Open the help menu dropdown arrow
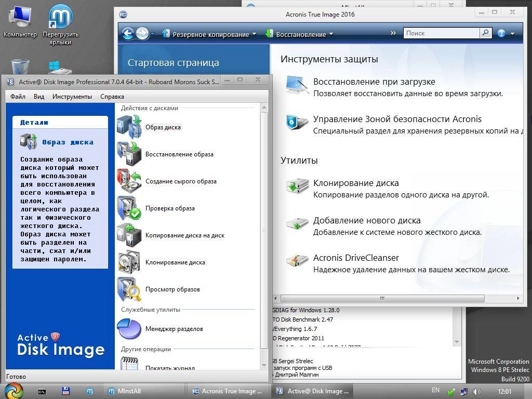532x399 pixels. pyautogui.click(x=512, y=34)
